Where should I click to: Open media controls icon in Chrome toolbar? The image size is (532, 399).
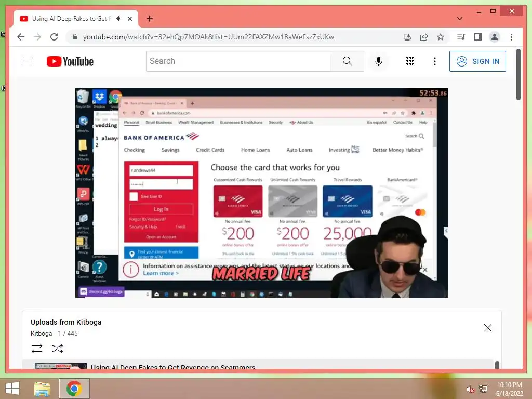461,37
